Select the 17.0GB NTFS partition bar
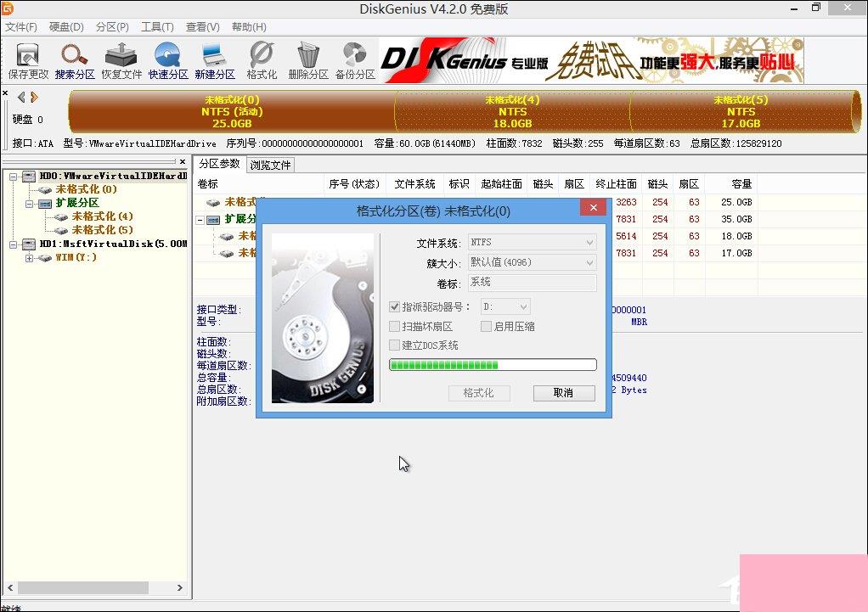This screenshot has height=612, width=868. 741,112
